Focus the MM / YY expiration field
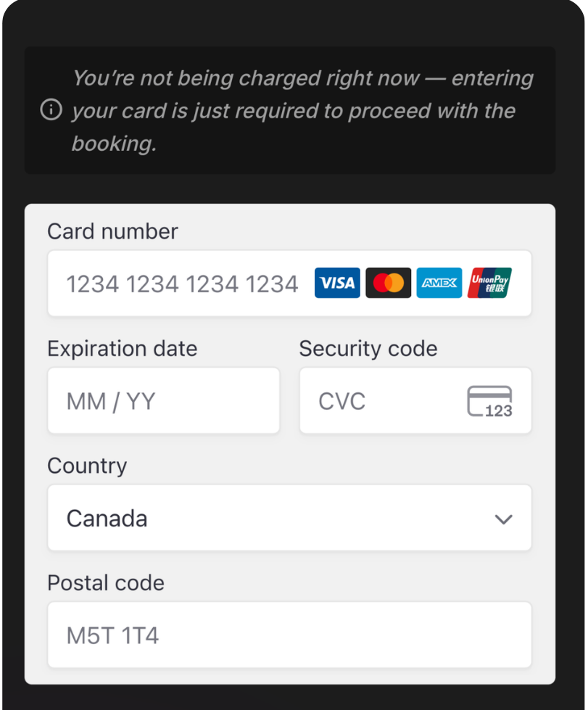This screenshot has width=588, height=710. click(x=163, y=401)
